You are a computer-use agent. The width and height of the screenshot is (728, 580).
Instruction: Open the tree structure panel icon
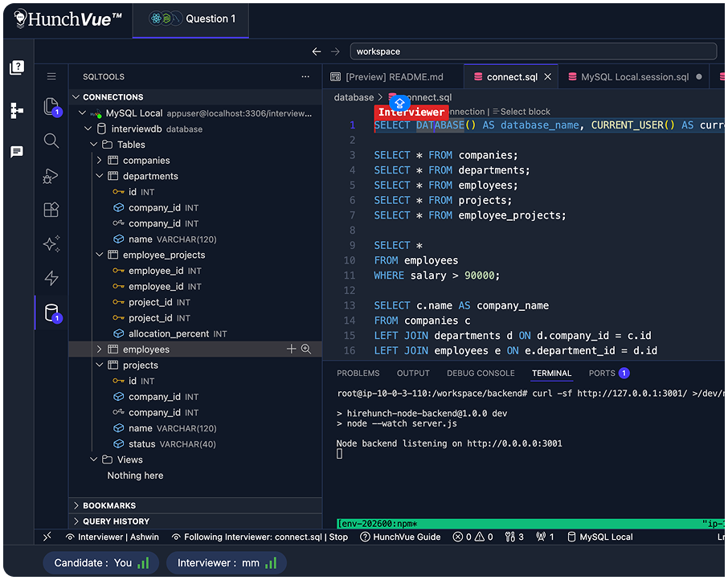click(17, 110)
